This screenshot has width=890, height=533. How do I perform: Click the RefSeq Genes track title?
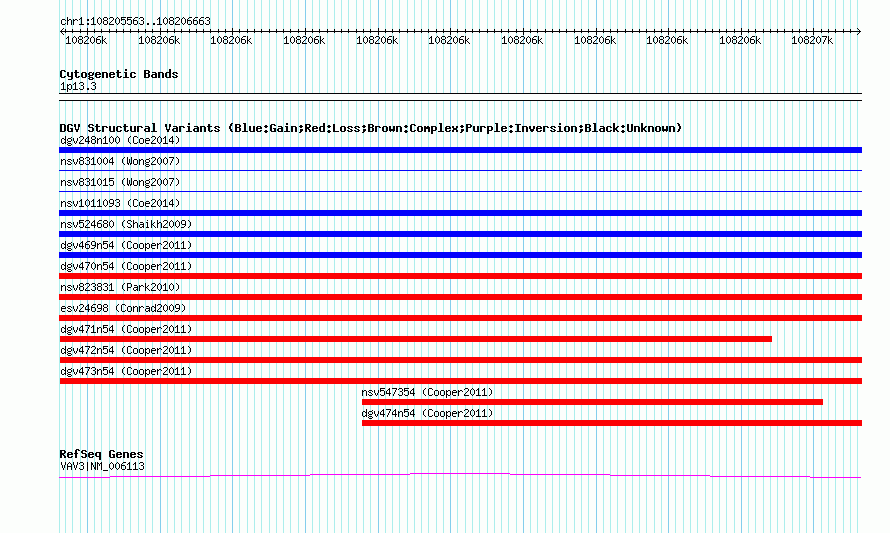coord(101,454)
